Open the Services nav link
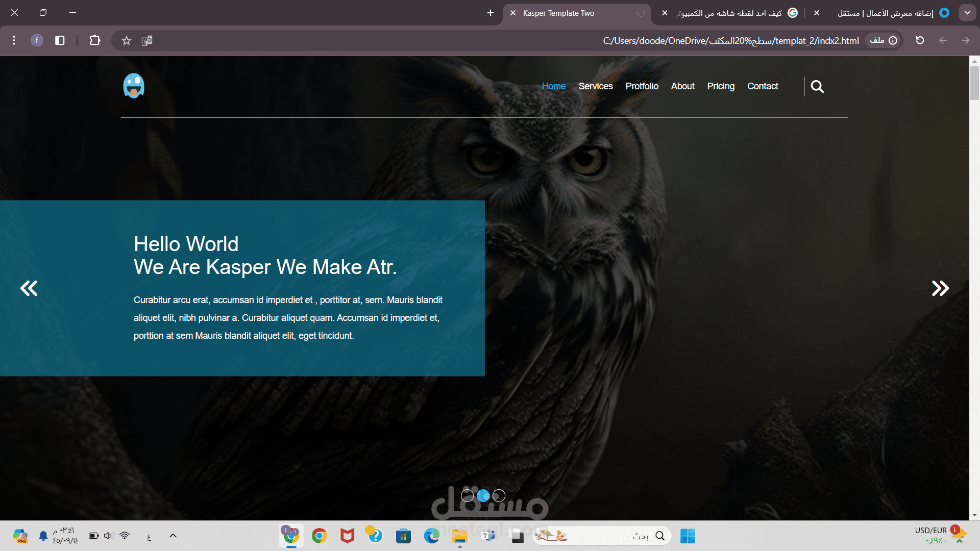The image size is (980, 551). pyautogui.click(x=596, y=86)
